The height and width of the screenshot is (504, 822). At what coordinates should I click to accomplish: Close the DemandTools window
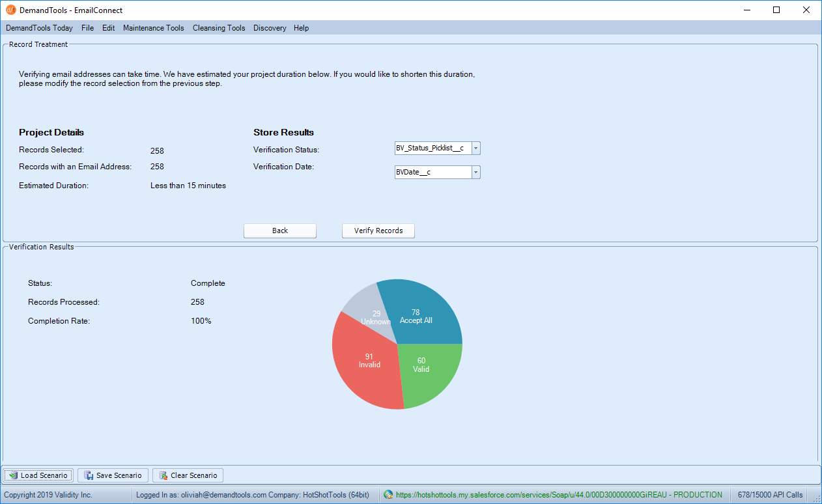(806, 10)
